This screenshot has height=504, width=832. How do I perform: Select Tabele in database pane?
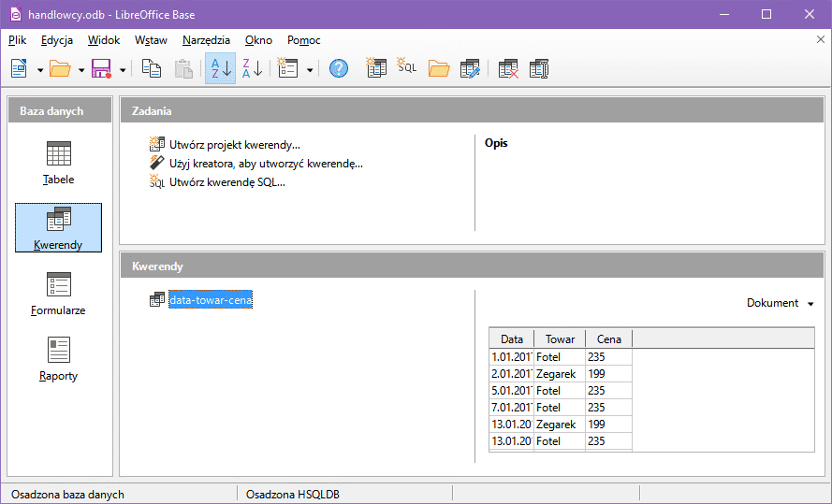point(59,163)
